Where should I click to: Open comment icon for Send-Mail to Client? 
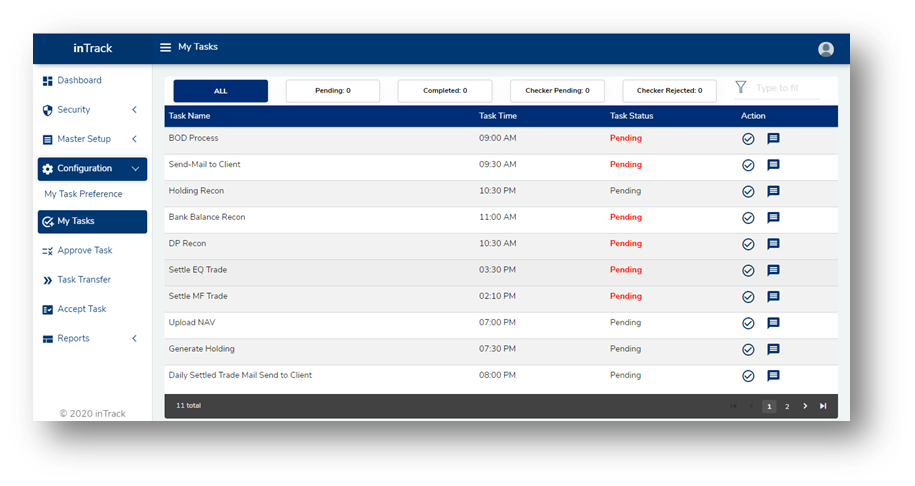click(x=773, y=165)
